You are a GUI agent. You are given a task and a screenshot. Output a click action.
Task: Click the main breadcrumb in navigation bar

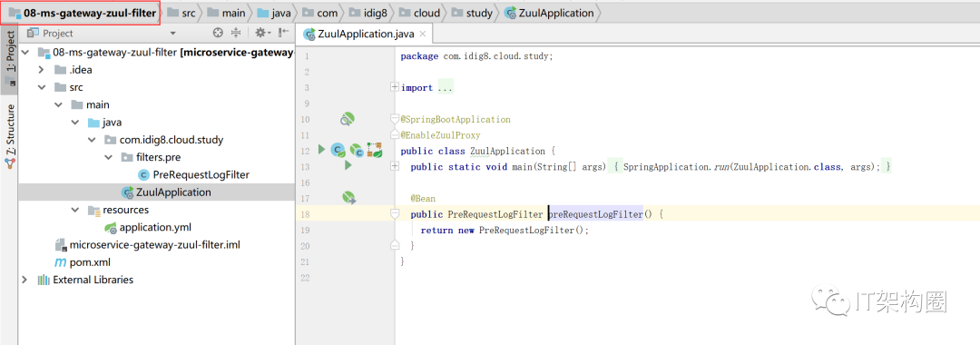(x=228, y=13)
